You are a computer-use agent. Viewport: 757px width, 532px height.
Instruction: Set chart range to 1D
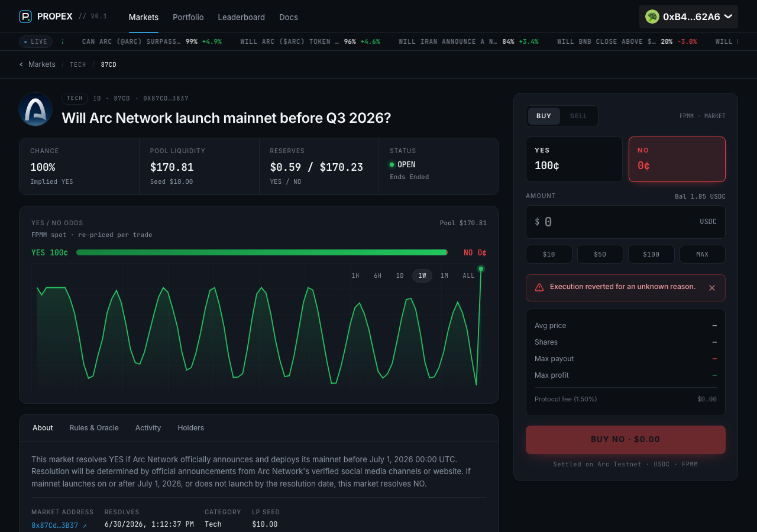tap(400, 276)
